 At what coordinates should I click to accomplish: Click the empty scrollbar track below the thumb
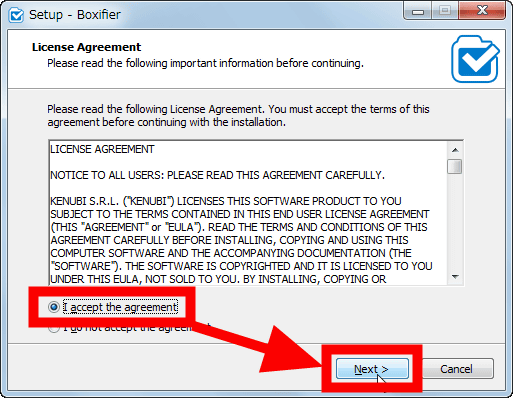pos(455,221)
